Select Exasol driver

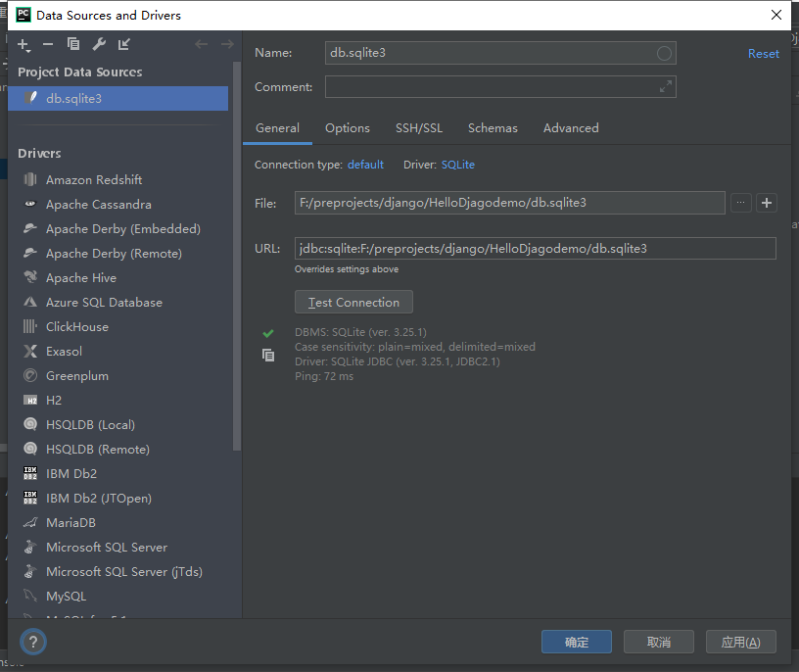(117, 352)
